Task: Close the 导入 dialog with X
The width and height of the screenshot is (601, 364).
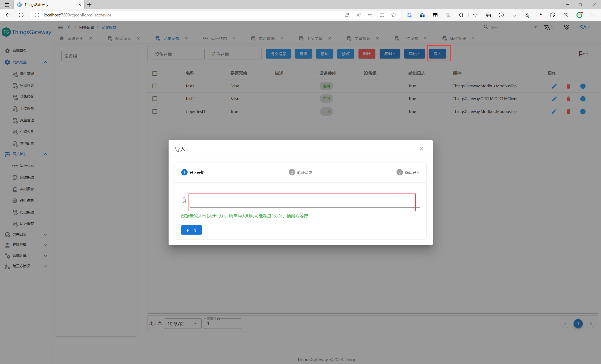Action: pos(421,149)
